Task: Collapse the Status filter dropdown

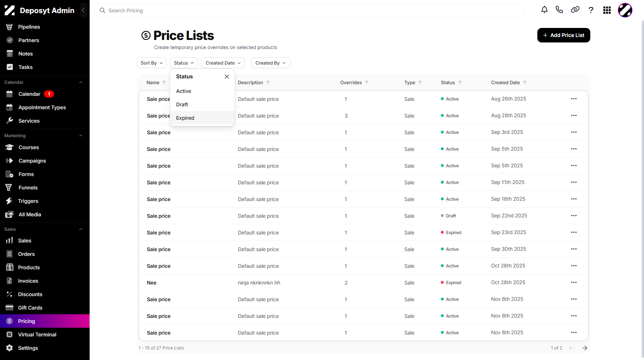Action: pos(184,63)
